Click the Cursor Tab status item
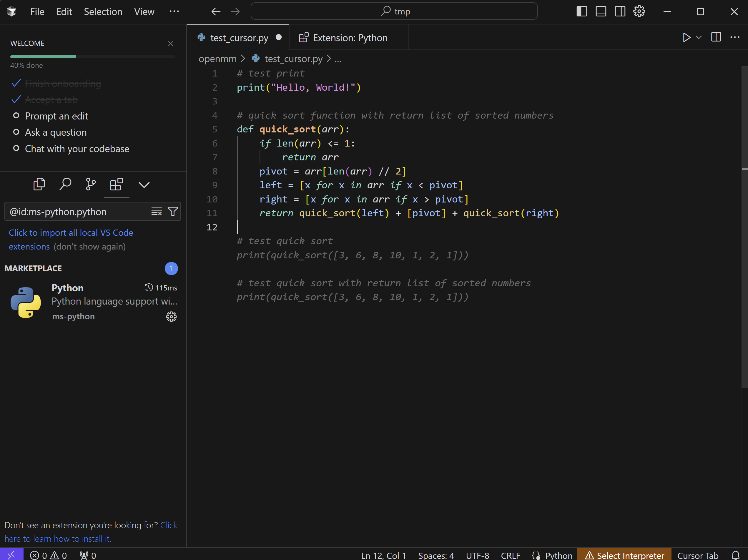Image resolution: width=748 pixels, height=560 pixels. [698, 555]
